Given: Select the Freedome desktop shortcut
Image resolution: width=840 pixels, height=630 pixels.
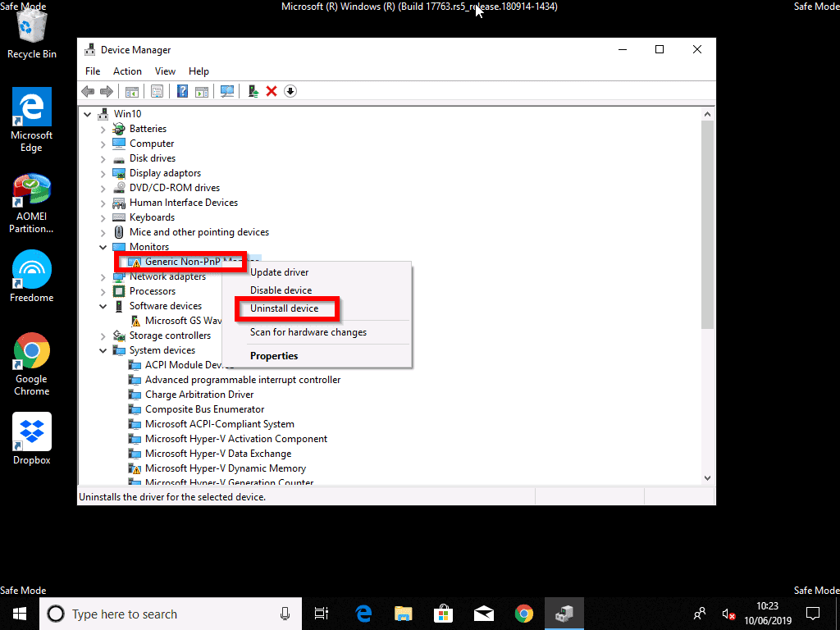Looking at the screenshot, I should tap(32, 276).
